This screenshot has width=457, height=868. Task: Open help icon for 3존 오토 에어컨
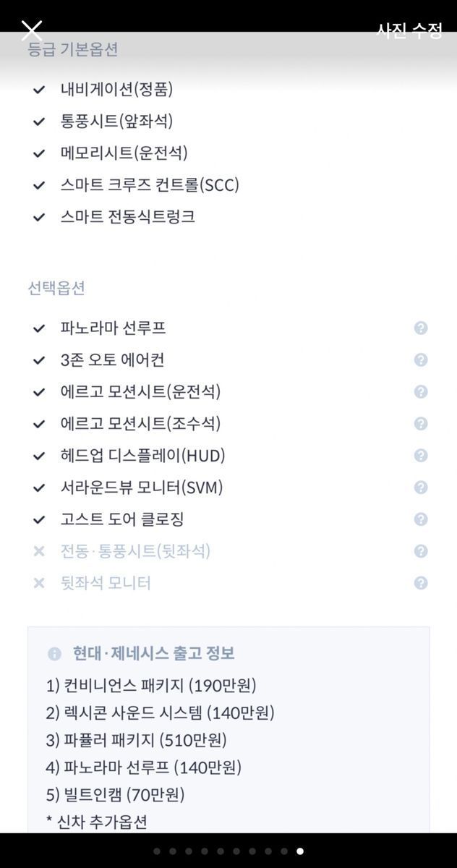[x=421, y=359]
